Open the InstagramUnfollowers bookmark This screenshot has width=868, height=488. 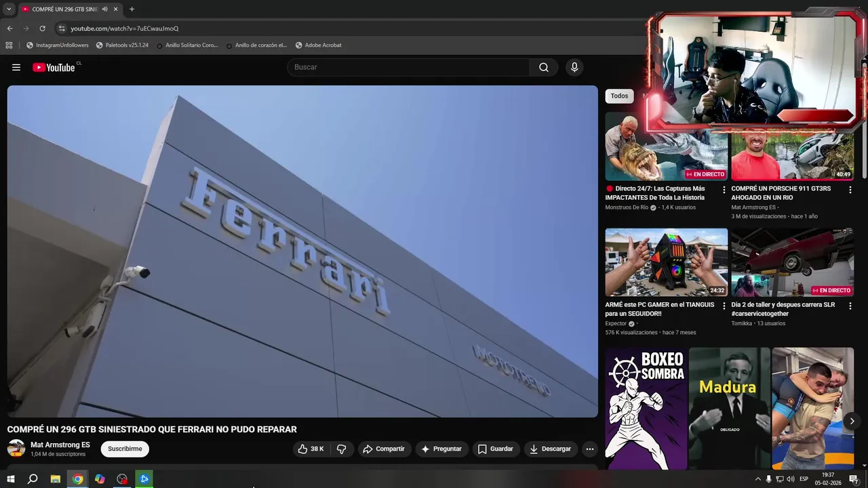(58, 45)
